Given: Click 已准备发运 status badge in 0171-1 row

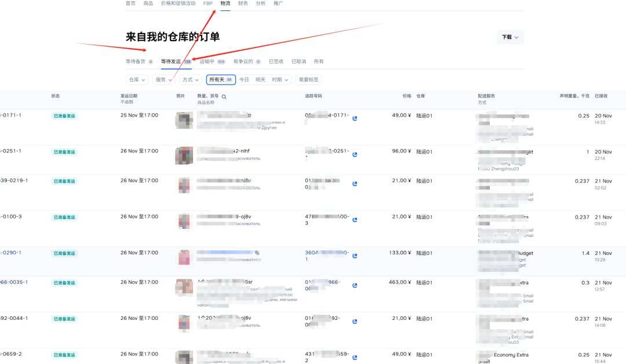Looking at the screenshot, I should tap(64, 116).
